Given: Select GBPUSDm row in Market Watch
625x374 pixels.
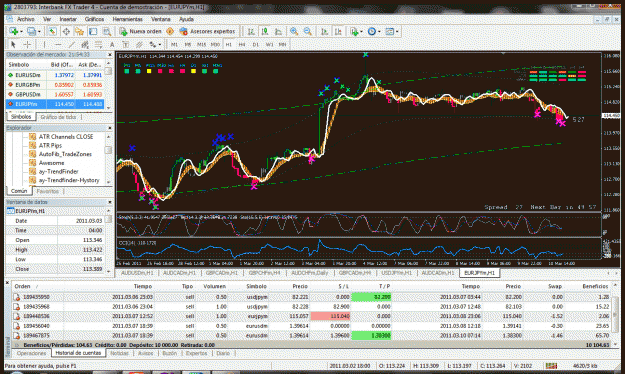Looking at the screenshot, I should [x=55, y=94].
